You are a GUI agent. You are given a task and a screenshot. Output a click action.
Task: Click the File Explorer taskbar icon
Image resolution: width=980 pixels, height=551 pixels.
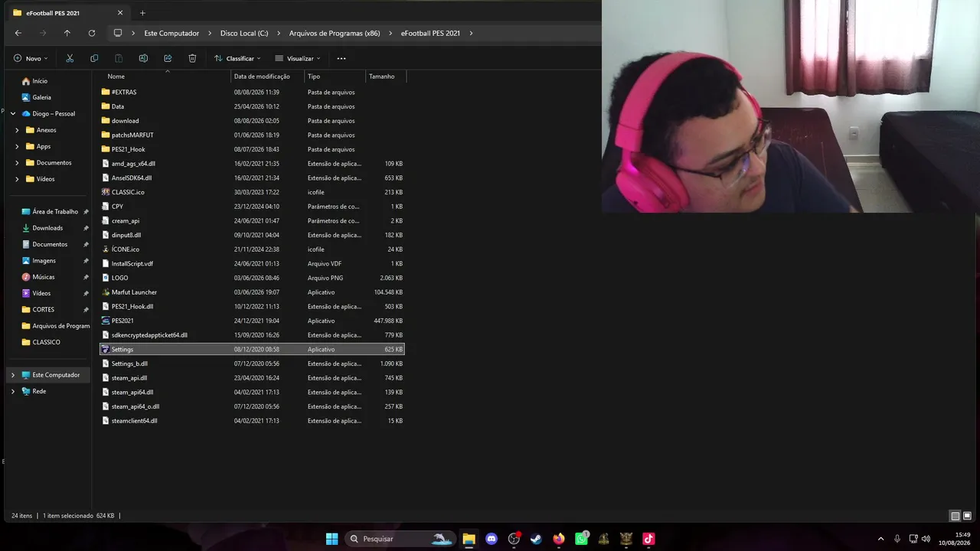(469, 539)
